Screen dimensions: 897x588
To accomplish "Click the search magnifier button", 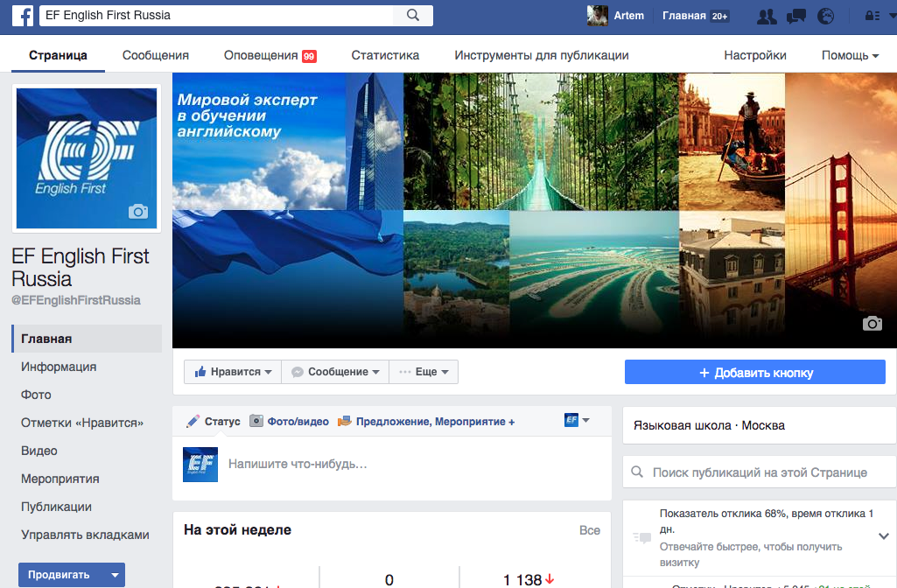I will [413, 16].
